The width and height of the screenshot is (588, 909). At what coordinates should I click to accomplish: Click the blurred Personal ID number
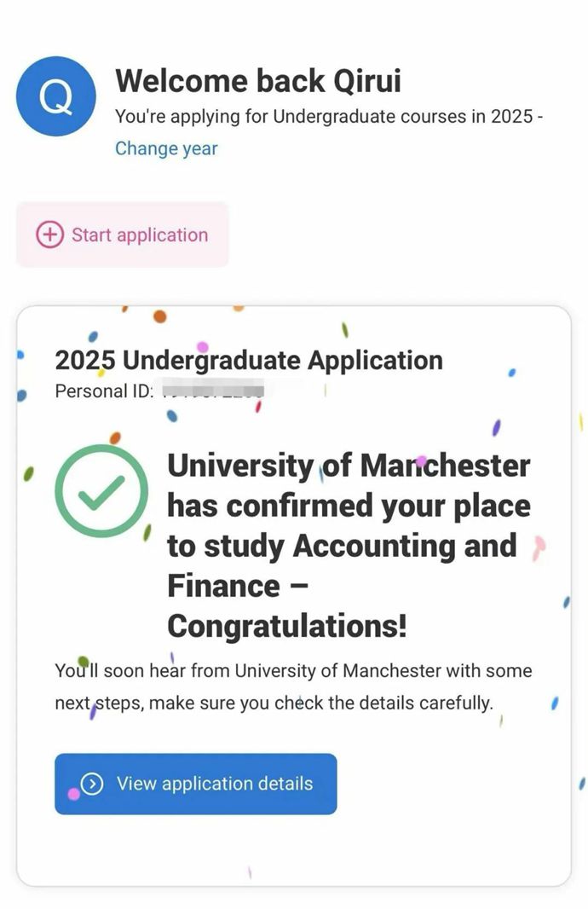tap(213, 391)
